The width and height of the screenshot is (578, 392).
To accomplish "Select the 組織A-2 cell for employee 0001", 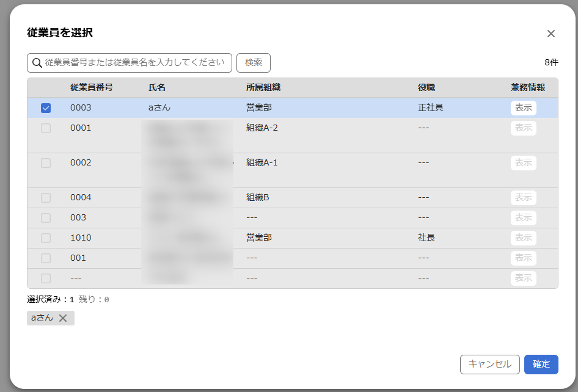I will pos(262,128).
